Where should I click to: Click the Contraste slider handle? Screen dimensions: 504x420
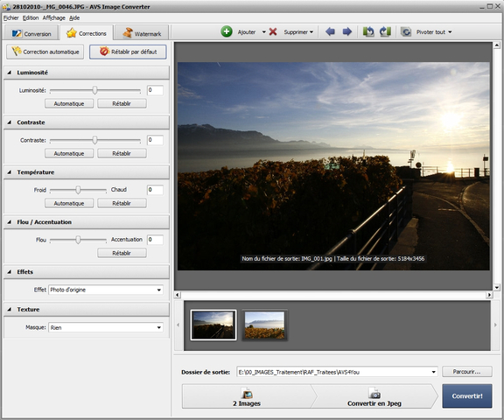point(94,140)
